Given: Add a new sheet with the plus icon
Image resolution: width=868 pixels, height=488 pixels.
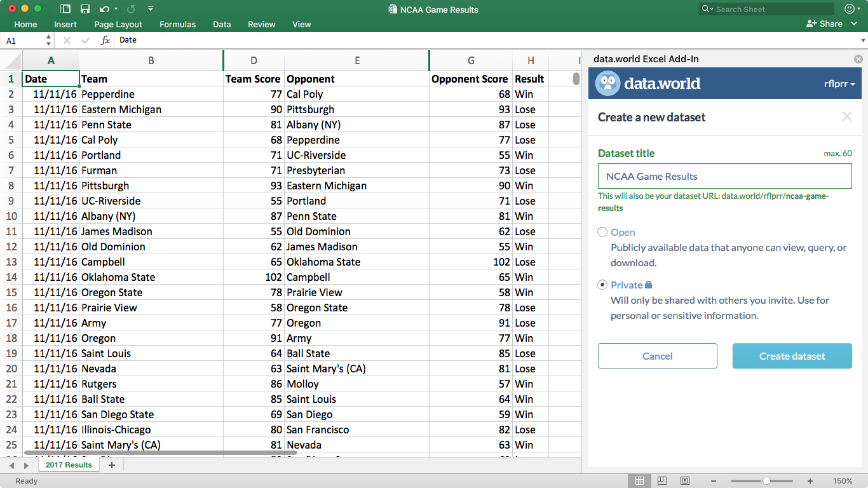Looking at the screenshot, I should click(x=112, y=465).
